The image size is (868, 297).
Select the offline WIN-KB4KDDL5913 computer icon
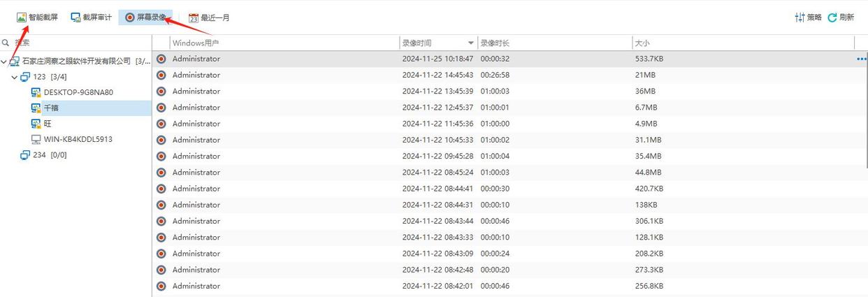click(x=36, y=139)
